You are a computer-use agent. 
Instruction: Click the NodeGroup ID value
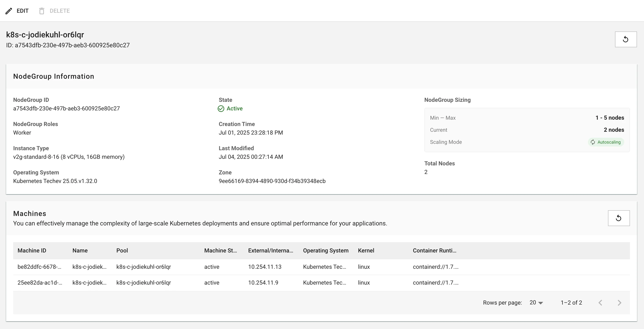pyautogui.click(x=67, y=109)
